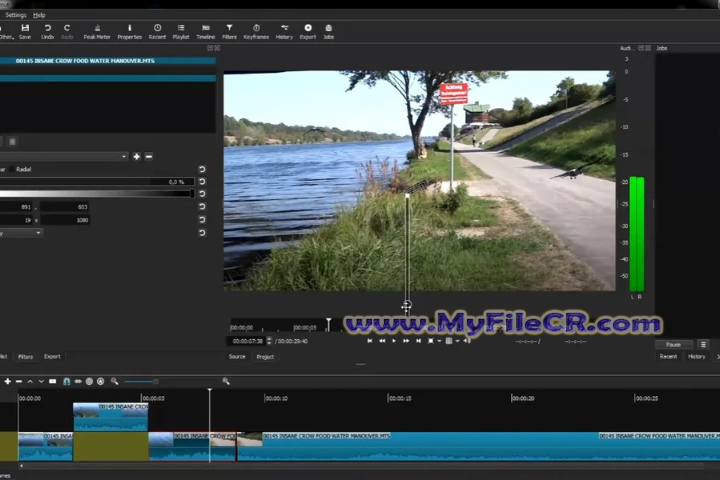Open the Keyframes panel from toolbar
720x480 pixels.
256,32
